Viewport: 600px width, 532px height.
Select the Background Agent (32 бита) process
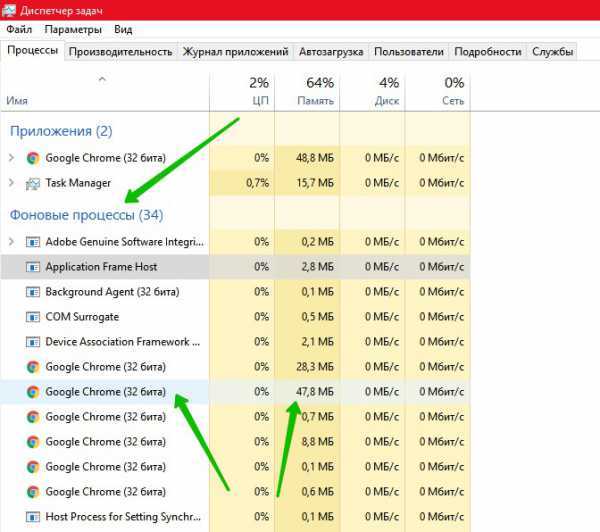(112, 292)
